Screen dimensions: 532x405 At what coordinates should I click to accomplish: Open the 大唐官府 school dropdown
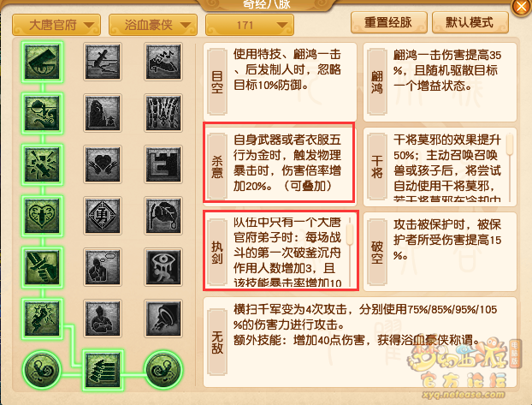click(x=56, y=25)
